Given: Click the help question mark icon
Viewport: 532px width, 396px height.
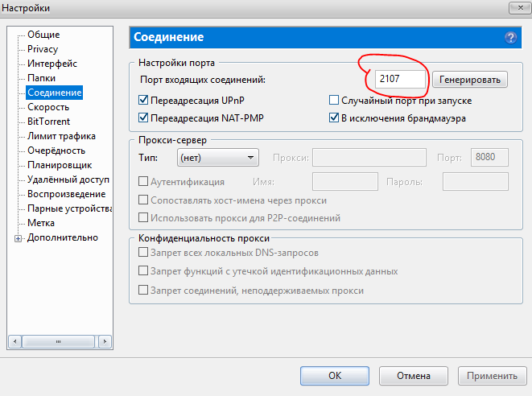Looking at the screenshot, I should [510, 38].
